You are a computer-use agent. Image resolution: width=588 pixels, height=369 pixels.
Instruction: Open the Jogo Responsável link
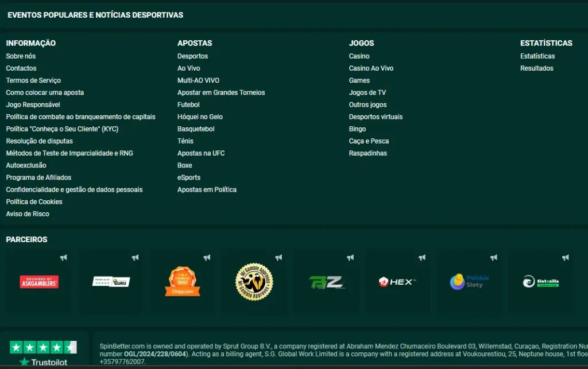[33, 104]
